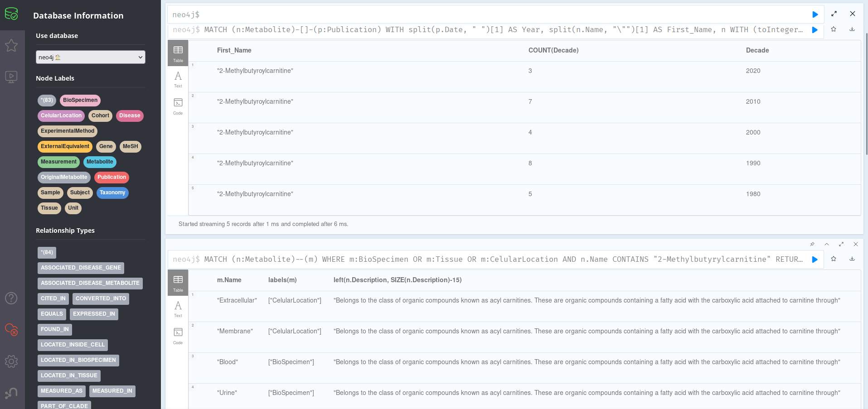Re-run the Metabolite Publication decade query
This screenshot has width=868, height=409.
click(815, 30)
